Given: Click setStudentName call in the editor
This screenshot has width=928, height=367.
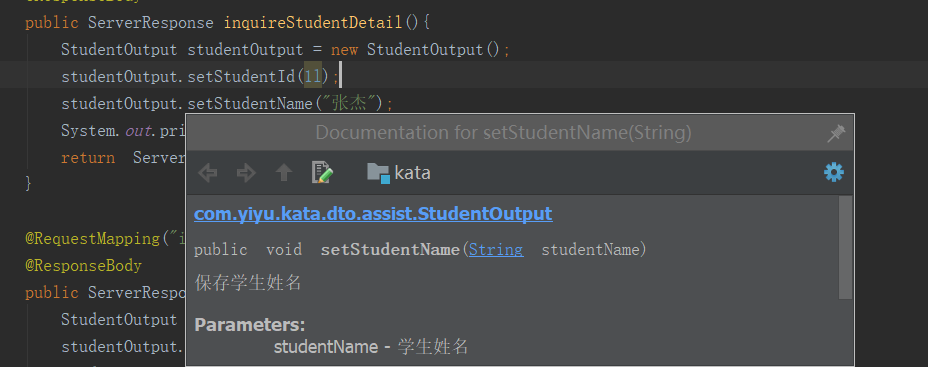Looking at the screenshot, I should tap(250, 104).
